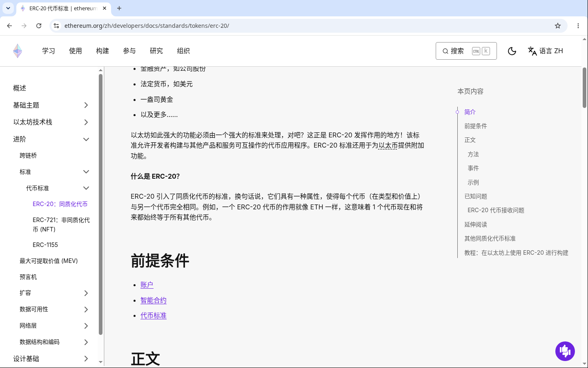Reload the page
This screenshot has width=588, height=368.
(x=39, y=26)
